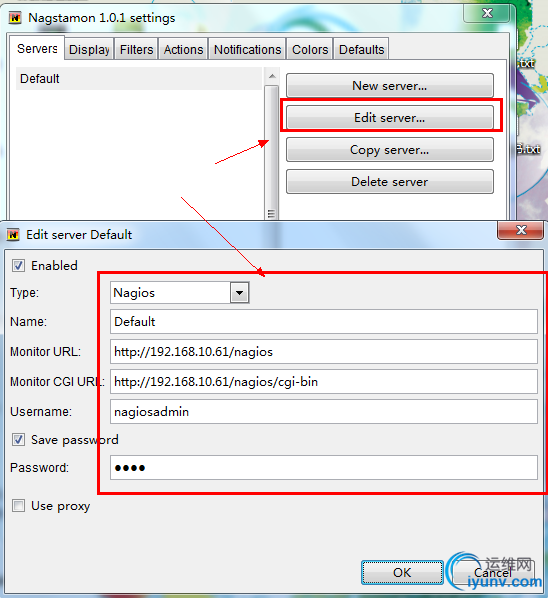
Task: Select the Default server in the list
Action: tap(139, 79)
